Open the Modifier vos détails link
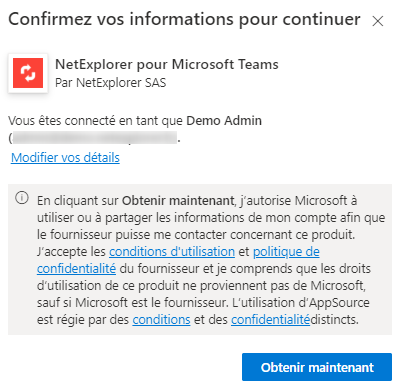 pyautogui.click(x=65, y=158)
